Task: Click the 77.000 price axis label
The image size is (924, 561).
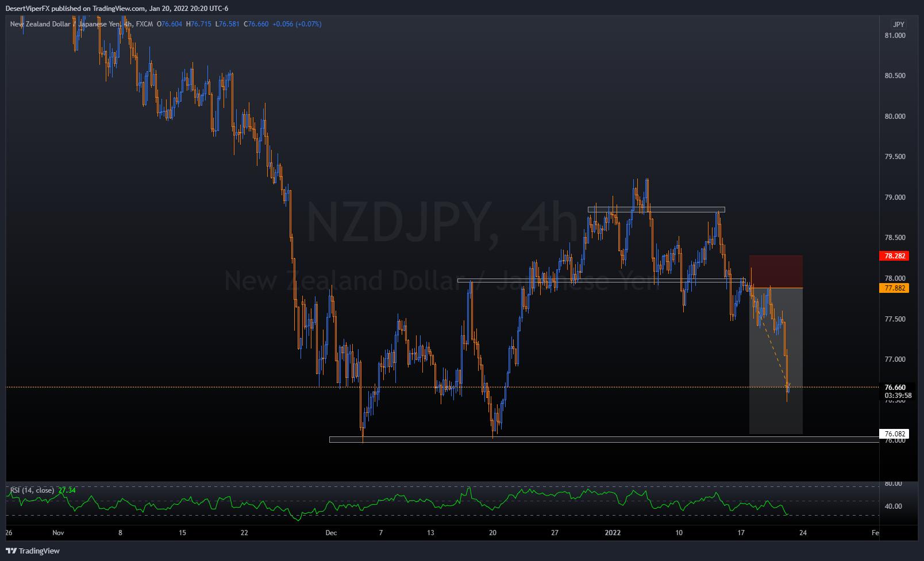Action: 895,359
